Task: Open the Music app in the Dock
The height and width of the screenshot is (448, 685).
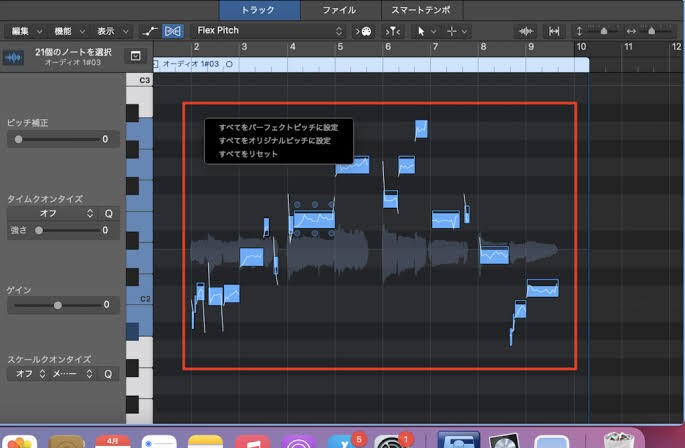Action: [252, 441]
